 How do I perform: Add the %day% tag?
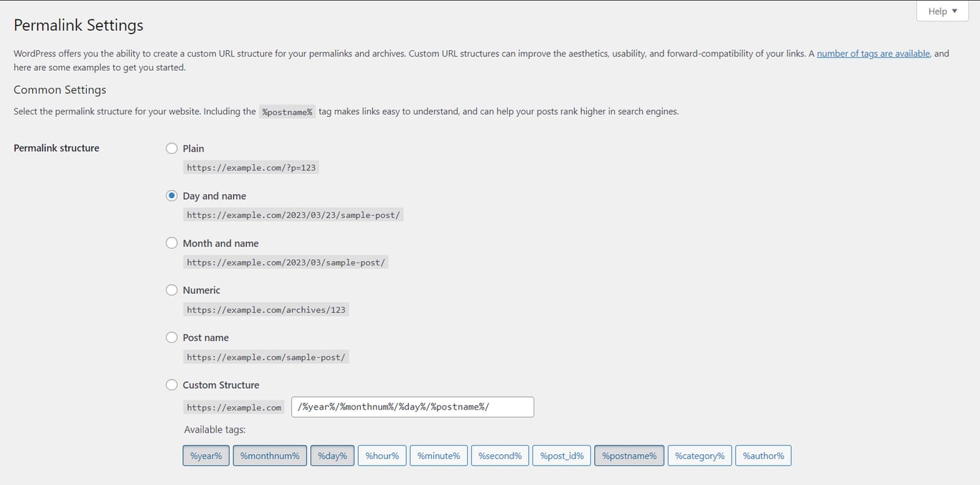[x=332, y=455]
